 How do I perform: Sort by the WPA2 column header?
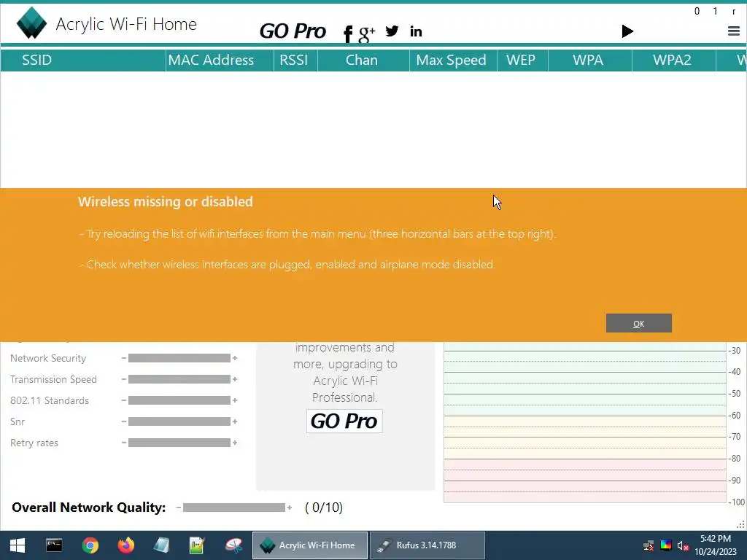coord(673,60)
